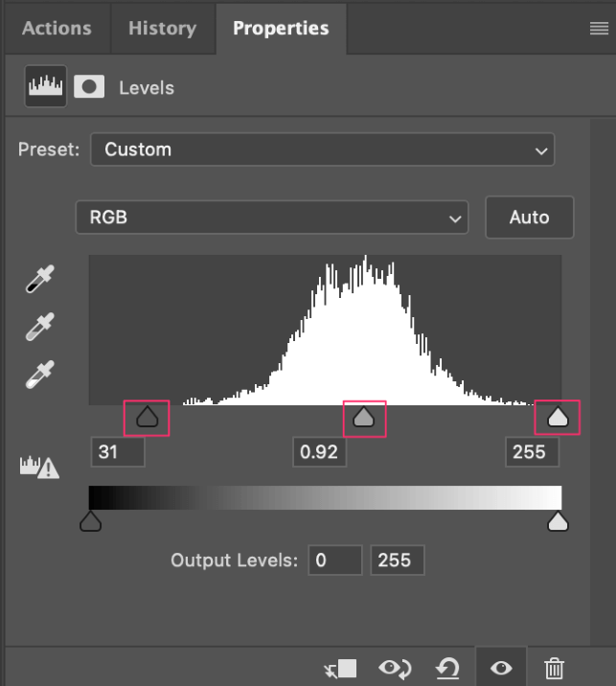
Task: Delete this adjustment layer with the trash icon
Action: click(554, 668)
